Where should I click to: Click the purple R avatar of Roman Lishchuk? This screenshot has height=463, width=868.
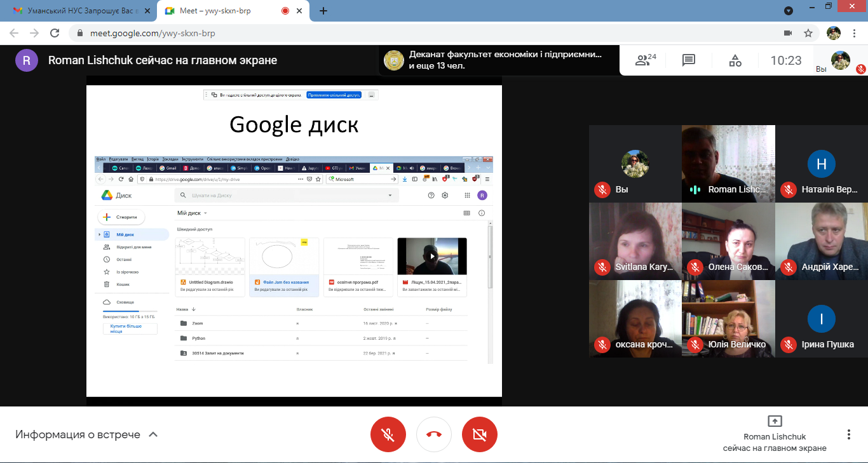click(x=27, y=60)
